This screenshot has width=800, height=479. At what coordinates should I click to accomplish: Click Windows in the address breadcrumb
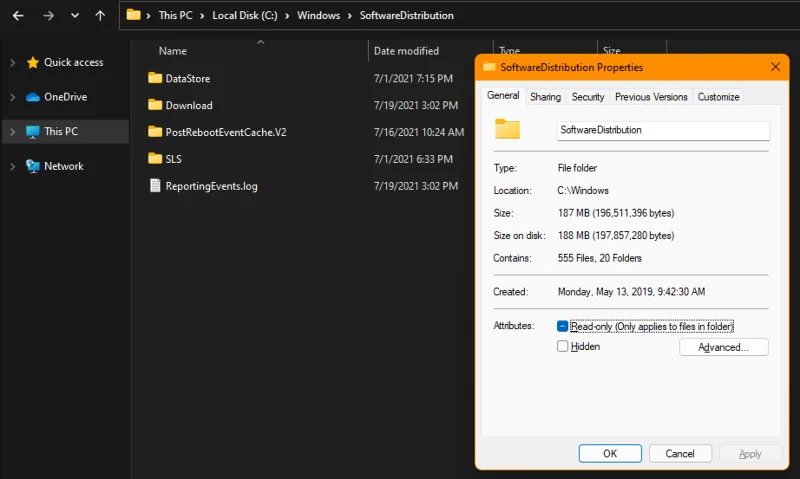(x=318, y=16)
